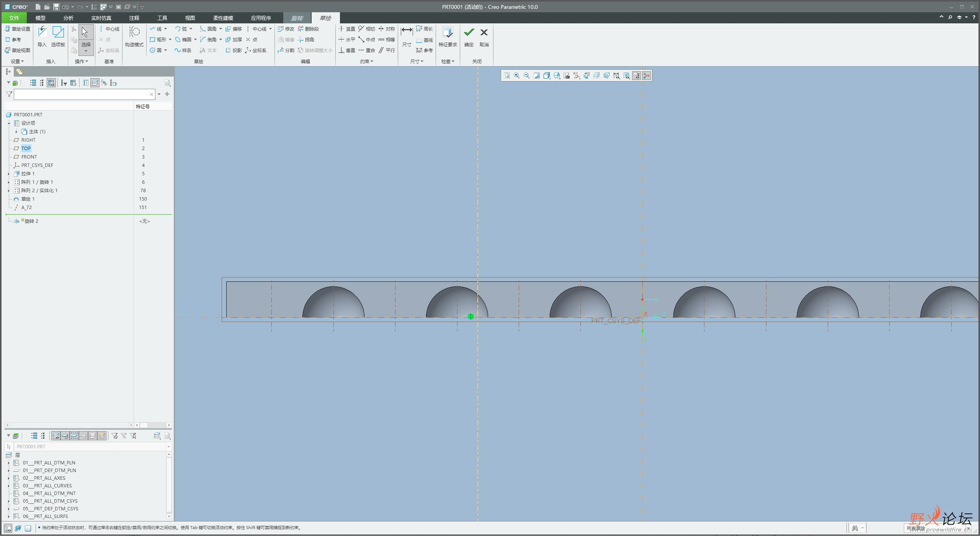The image size is (980, 536).
Task: Import data with the 导入 button
Action: [42, 37]
